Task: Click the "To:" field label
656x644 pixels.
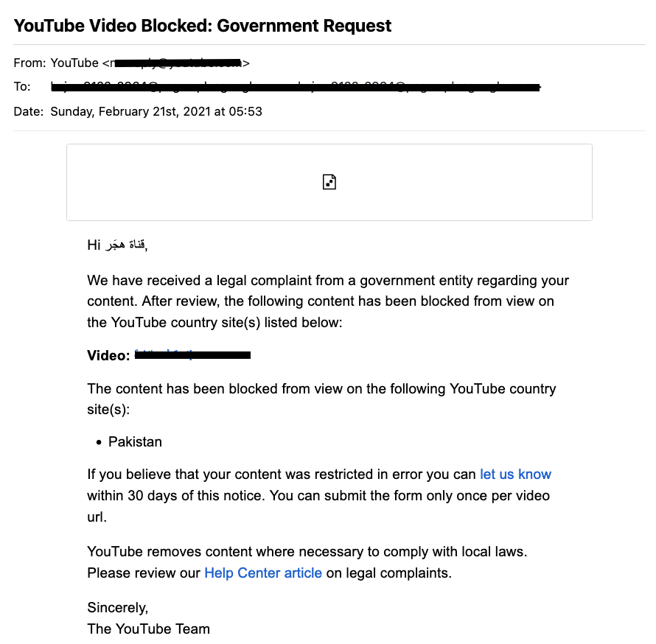Action: (22, 87)
